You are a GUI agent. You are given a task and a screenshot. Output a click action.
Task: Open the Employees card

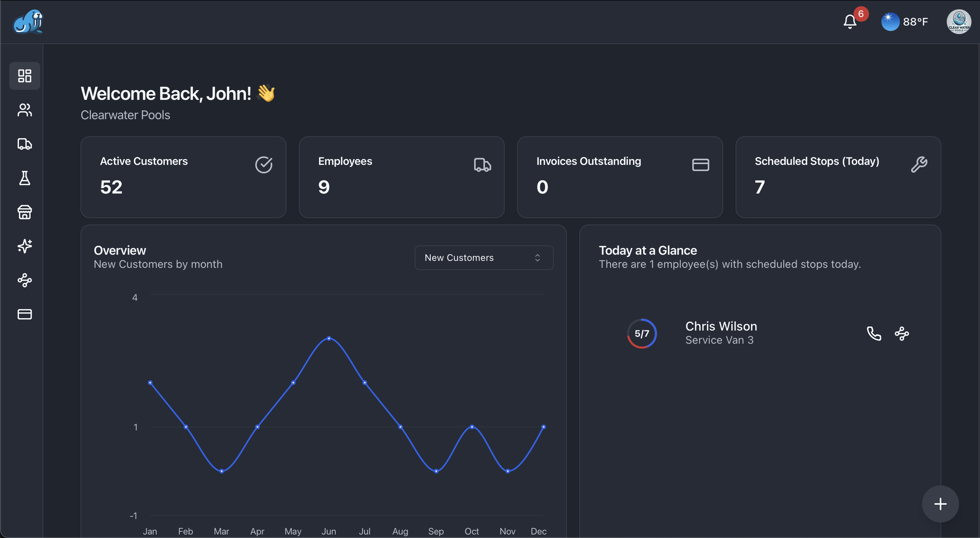[401, 177]
